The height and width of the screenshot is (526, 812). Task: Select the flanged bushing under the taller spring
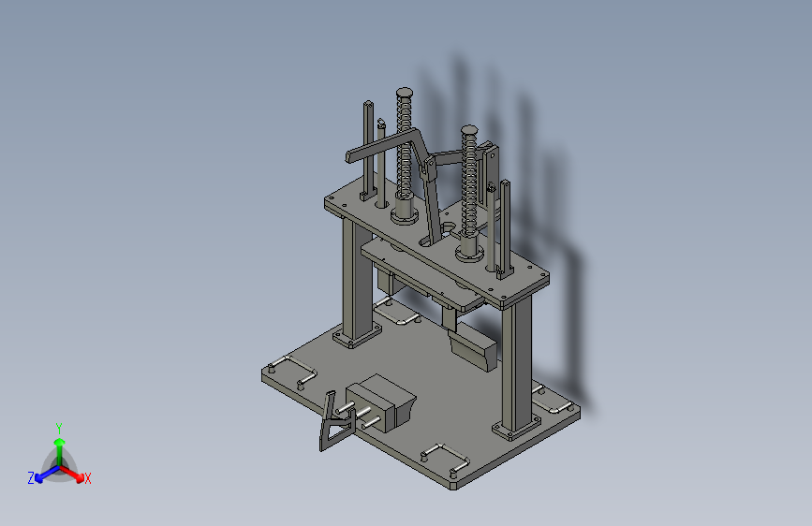(x=405, y=209)
